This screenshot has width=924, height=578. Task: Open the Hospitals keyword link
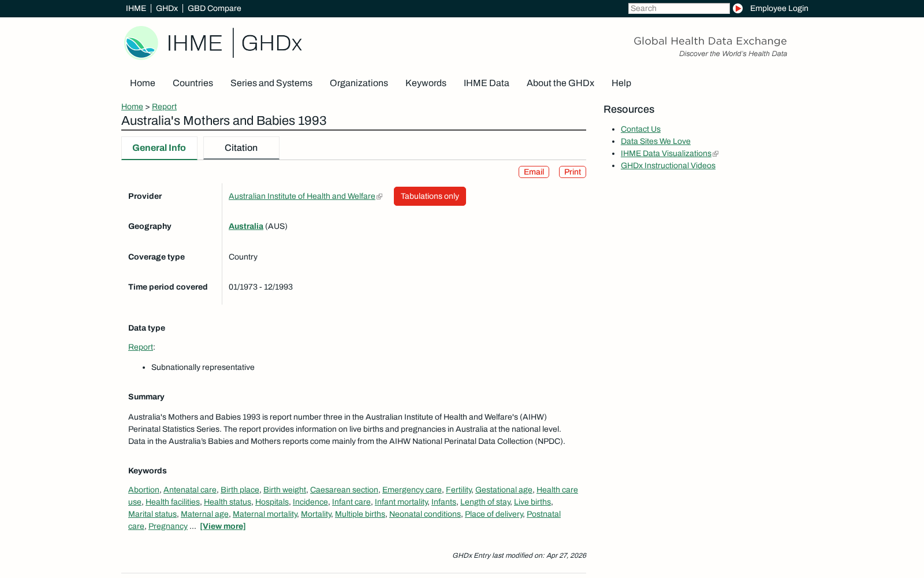tap(272, 502)
